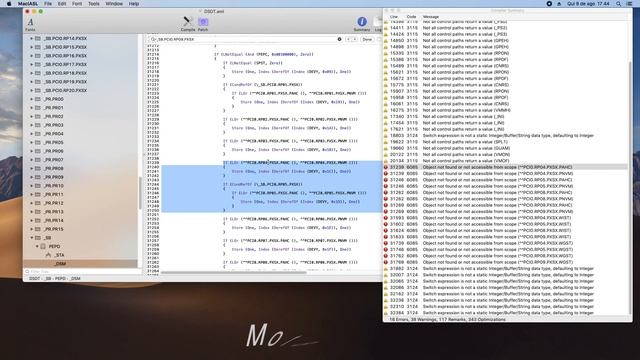640x360 pixels.
Task: Collapse the PEPD device node
Action: point(37,246)
